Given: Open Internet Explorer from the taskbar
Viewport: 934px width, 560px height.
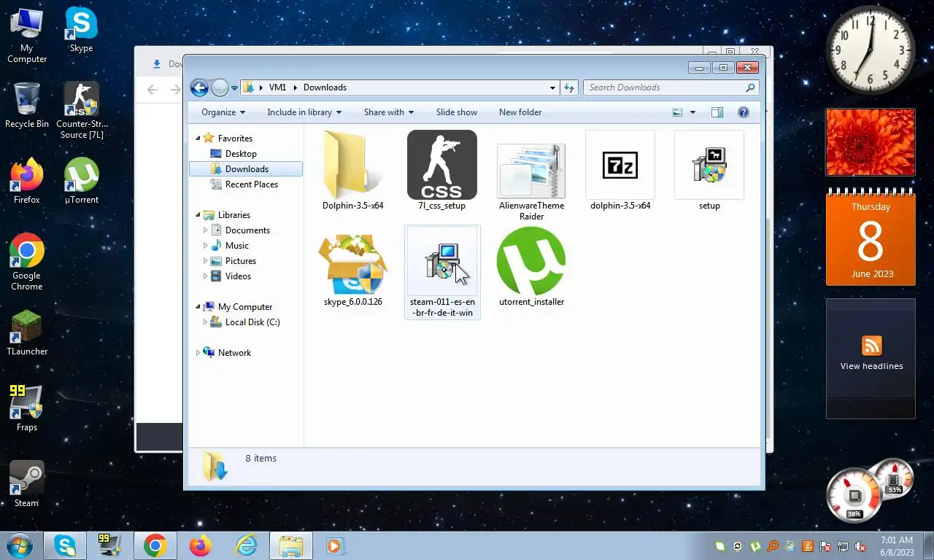Looking at the screenshot, I should [x=246, y=545].
